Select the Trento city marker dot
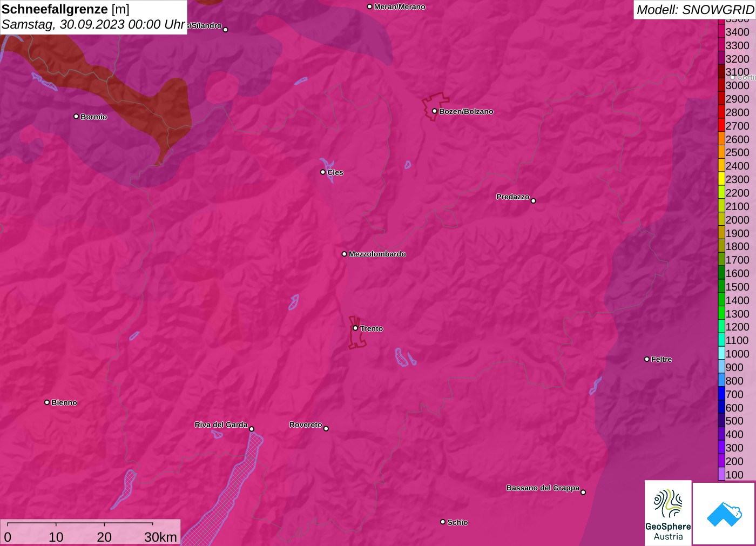 point(355,328)
